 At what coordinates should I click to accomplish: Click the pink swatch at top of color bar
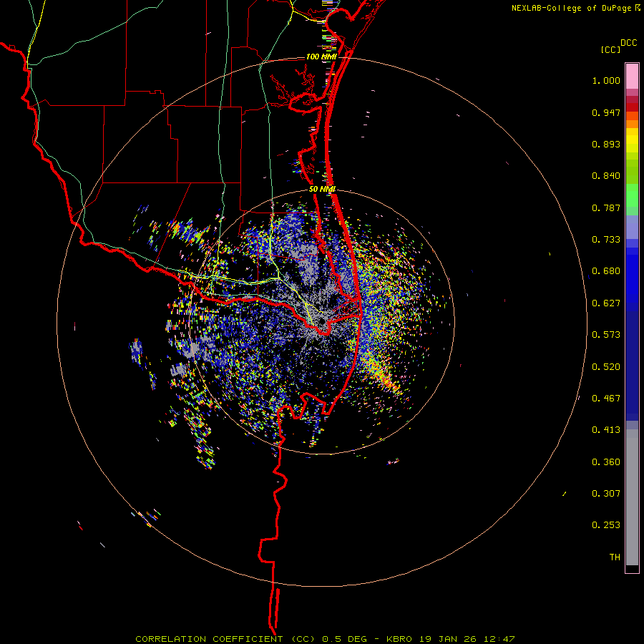(x=632, y=77)
